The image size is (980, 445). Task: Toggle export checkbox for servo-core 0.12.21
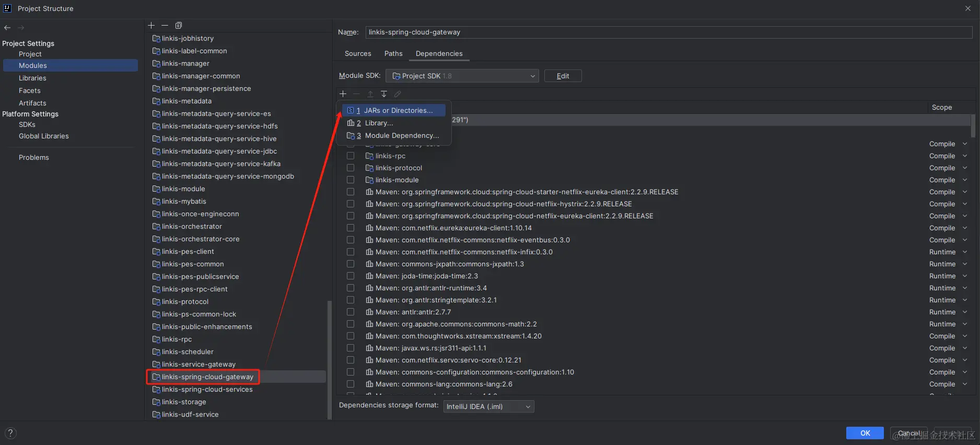(351, 360)
